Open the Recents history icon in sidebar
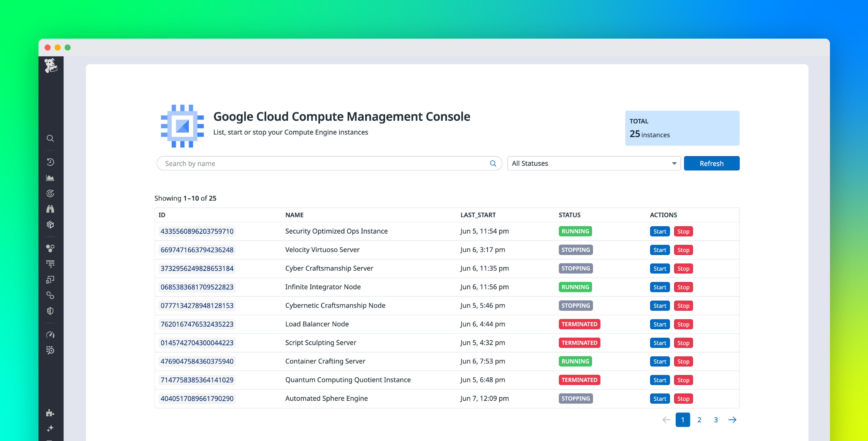Image resolution: width=868 pixels, height=441 pixels. pyautogui.click(x=50, y=162)
